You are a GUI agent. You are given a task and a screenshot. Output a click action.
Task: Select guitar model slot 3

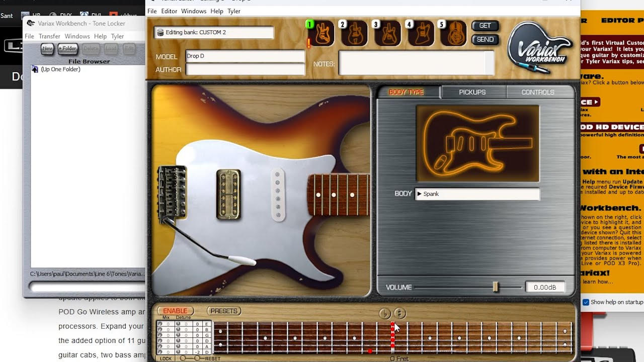coord(387,33)
